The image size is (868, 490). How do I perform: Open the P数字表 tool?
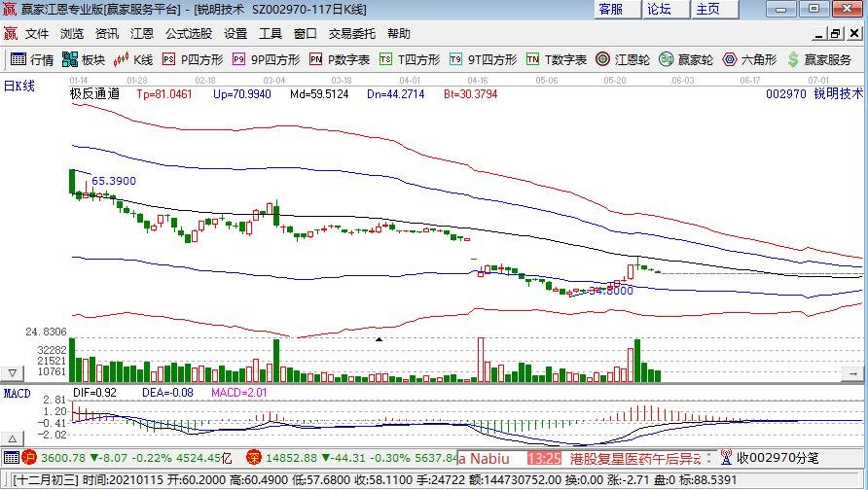(x=340, y=59)
